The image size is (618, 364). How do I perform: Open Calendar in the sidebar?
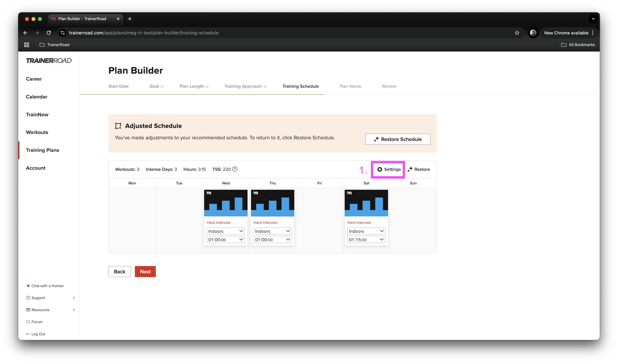[37, 97]
